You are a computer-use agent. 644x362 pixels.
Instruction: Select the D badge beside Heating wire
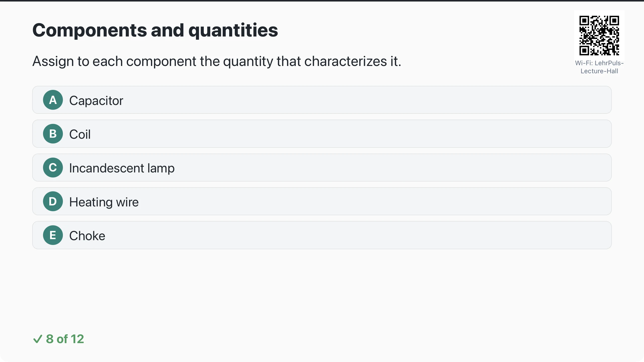pos(53,201)
